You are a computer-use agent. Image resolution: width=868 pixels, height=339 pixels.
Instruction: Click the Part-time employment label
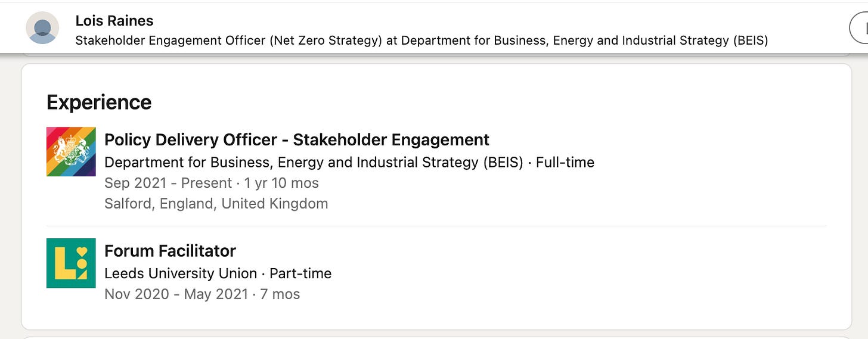point(300,273)
